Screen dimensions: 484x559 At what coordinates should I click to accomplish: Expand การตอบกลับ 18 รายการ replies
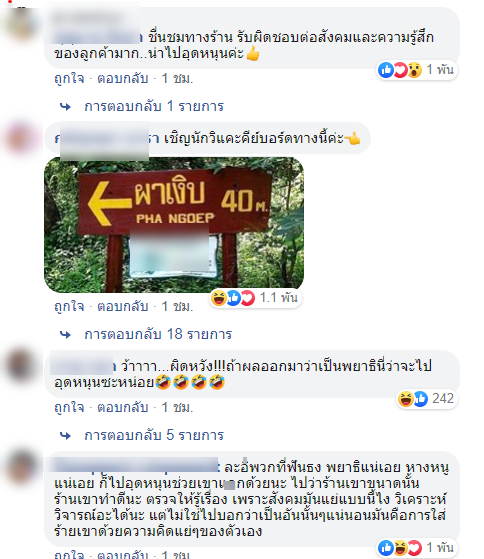click(158, 334)
